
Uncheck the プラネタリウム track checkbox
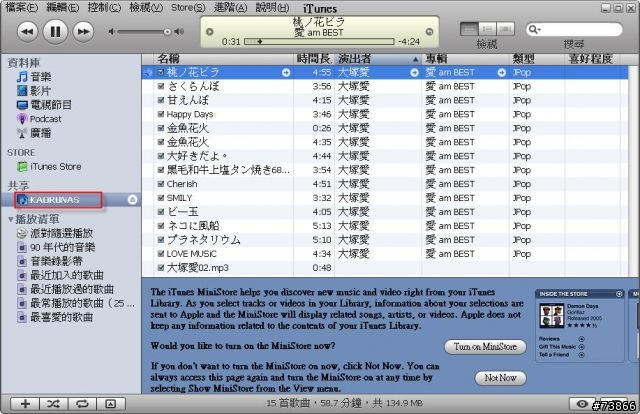[161, 240]
